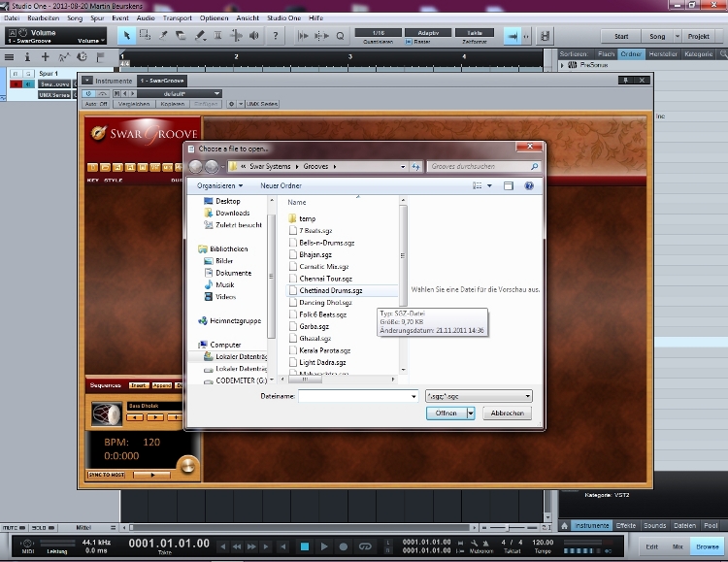Open the Volume parameter dropdown
728x562 pixels.
point(91,41)
